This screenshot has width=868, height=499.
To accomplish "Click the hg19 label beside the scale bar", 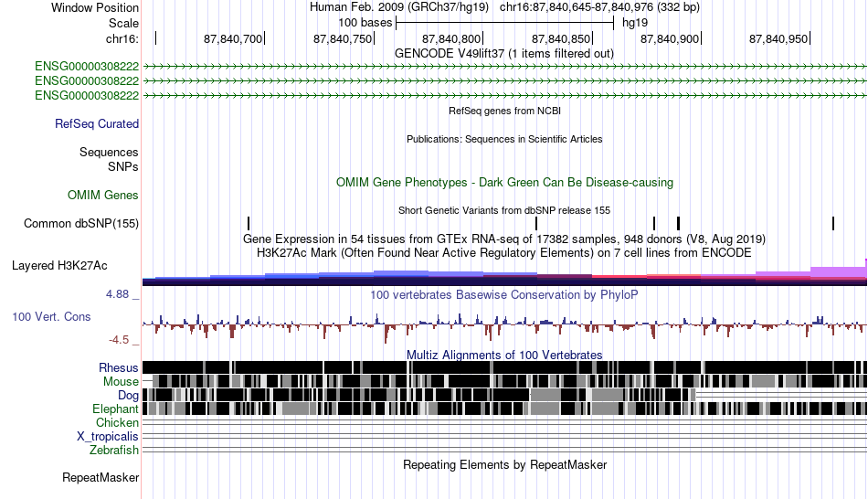I will (x=635, y=23).
